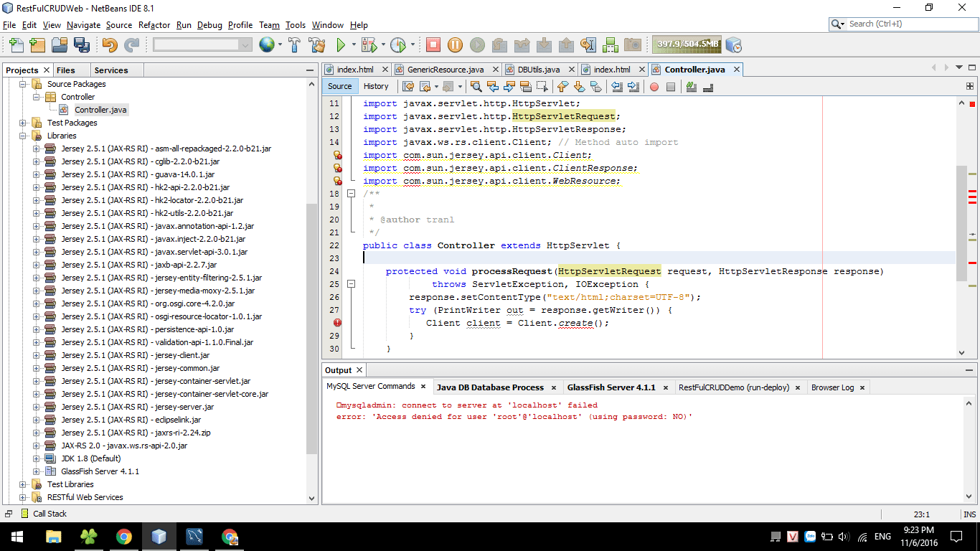Toggle highlight search occurrences

526,87
